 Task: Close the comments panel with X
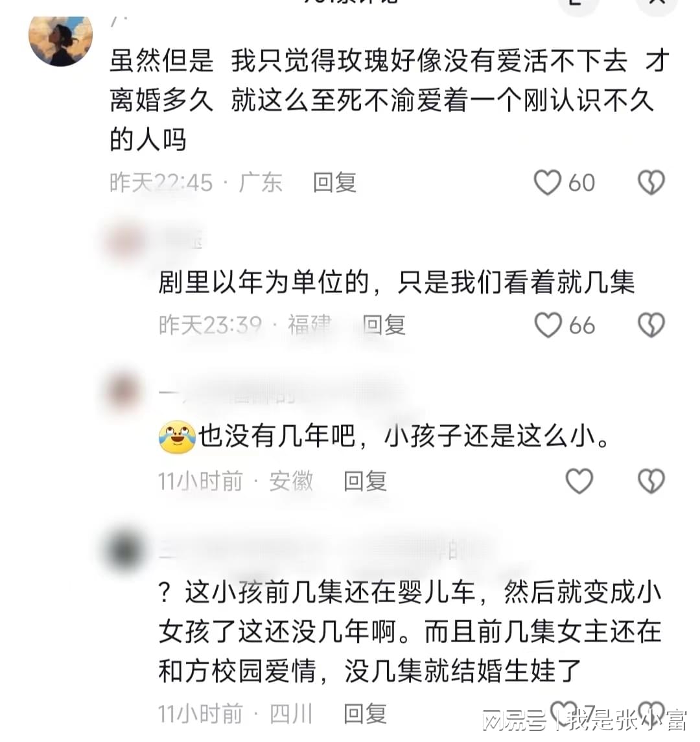pyautogui.click(x=657, y=4)
